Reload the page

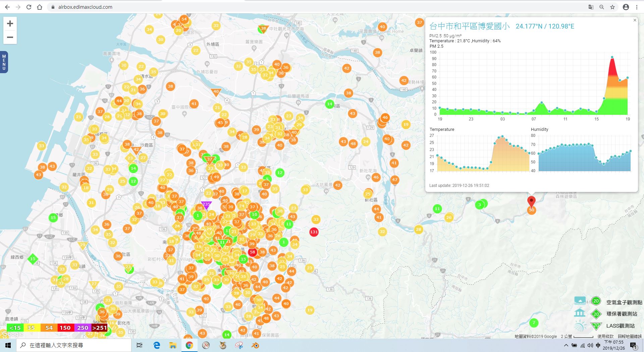coord(29,7)
